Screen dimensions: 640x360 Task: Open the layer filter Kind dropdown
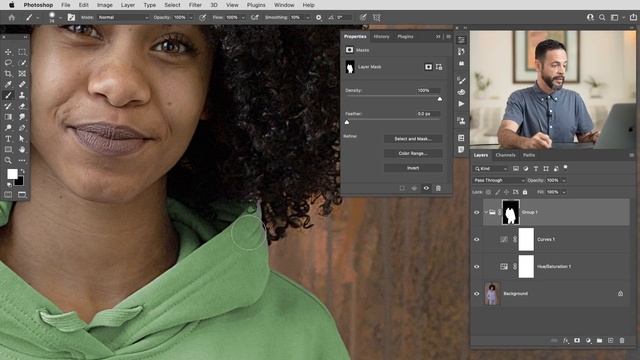point(491,169)
